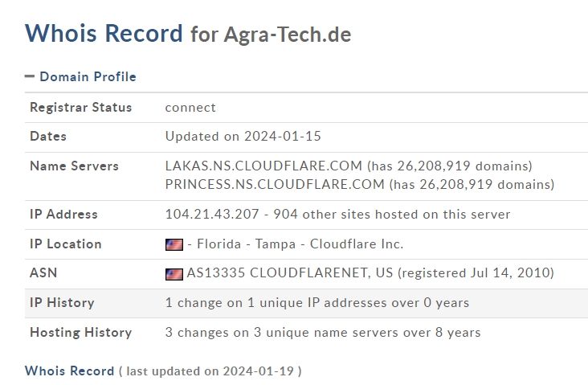Screen dimensions: 588x385
Task: Open the Hosting History row details
Action: pos(306,333)
